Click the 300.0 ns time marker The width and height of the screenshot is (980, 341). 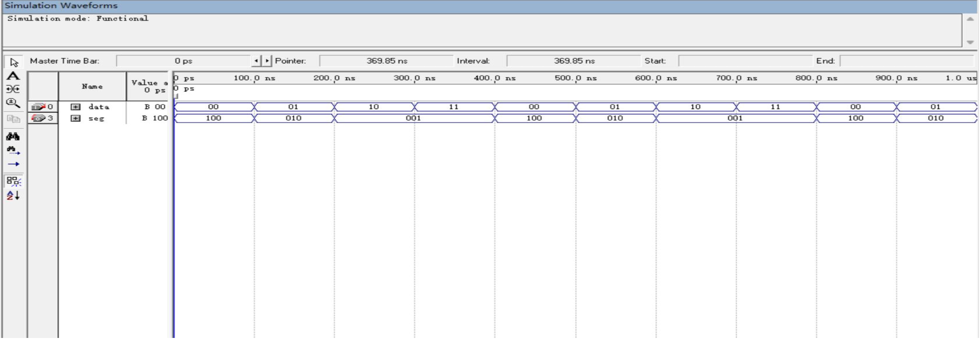coord(414,78)
